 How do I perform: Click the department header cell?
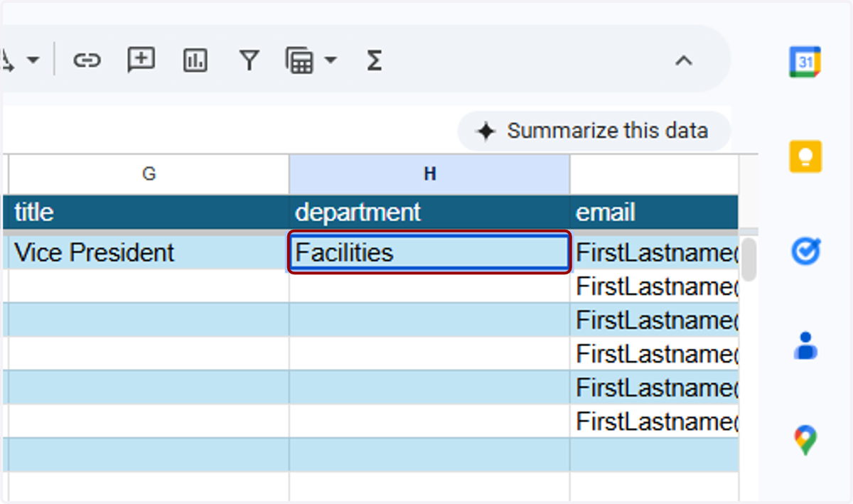(x=429, y=212)
